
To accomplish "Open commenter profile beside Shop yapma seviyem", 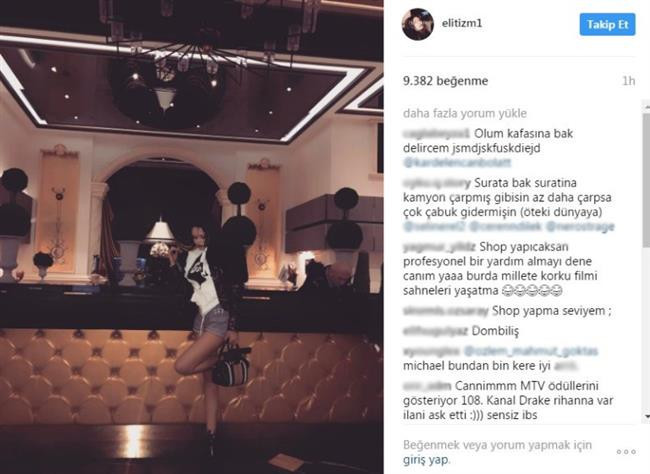I will point(446,311).
